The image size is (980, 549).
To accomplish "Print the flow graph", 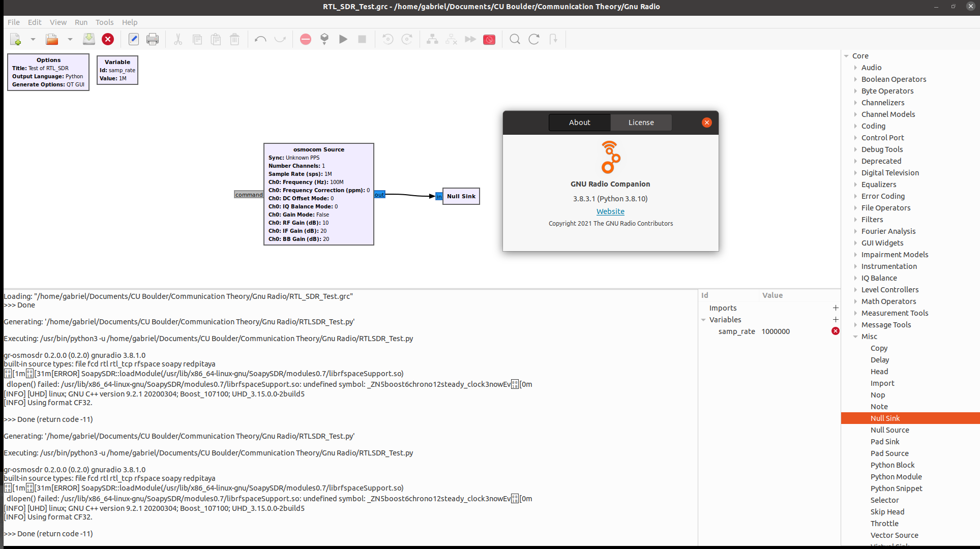I will (x=153, y=39).
